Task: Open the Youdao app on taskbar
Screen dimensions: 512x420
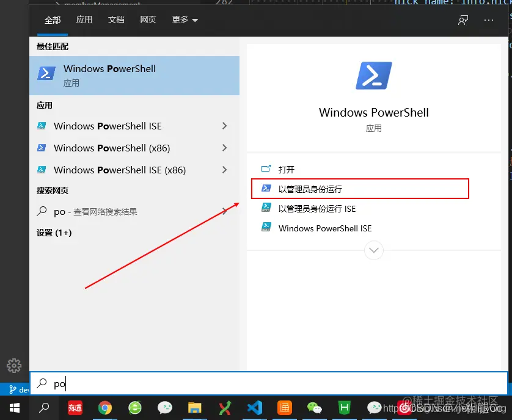Action: point(75,408)
